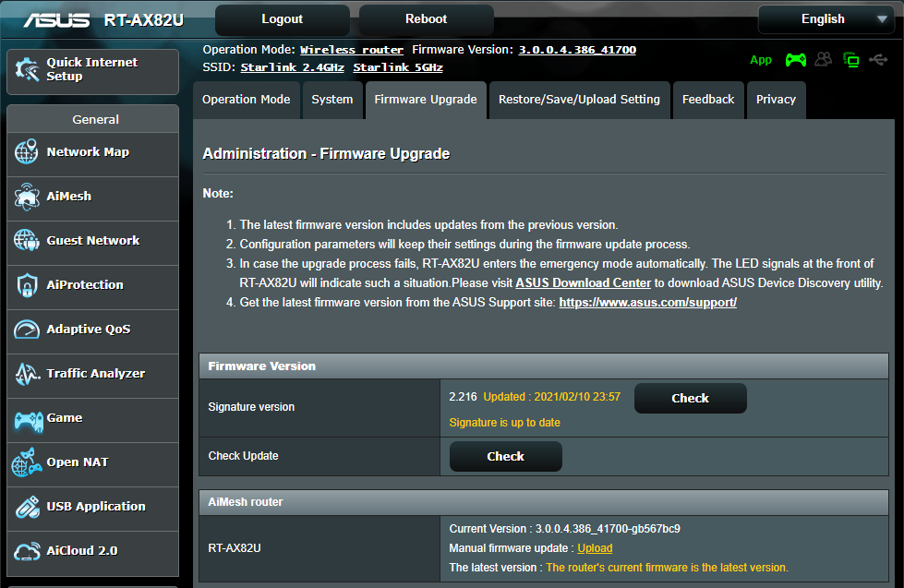Click the green game controller status icon
Image resolution: width=904 pixels, height=588 pixels.
(x=796, y=59)
